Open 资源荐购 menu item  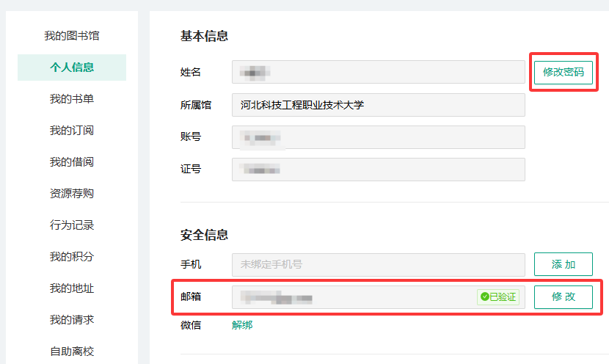[x=72, y=194]
